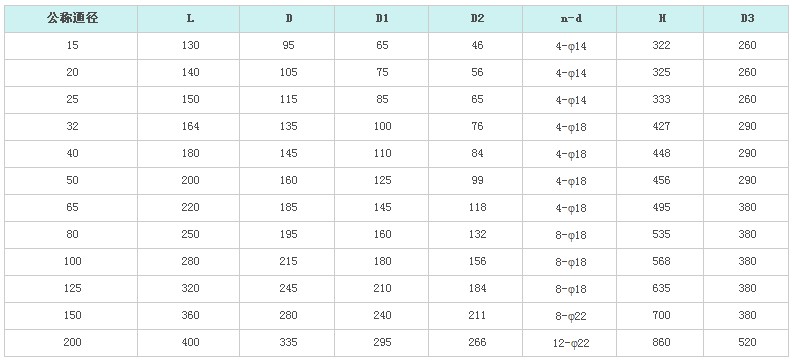Select the n-d column header

pyautogui.click(x=571, y=19)
